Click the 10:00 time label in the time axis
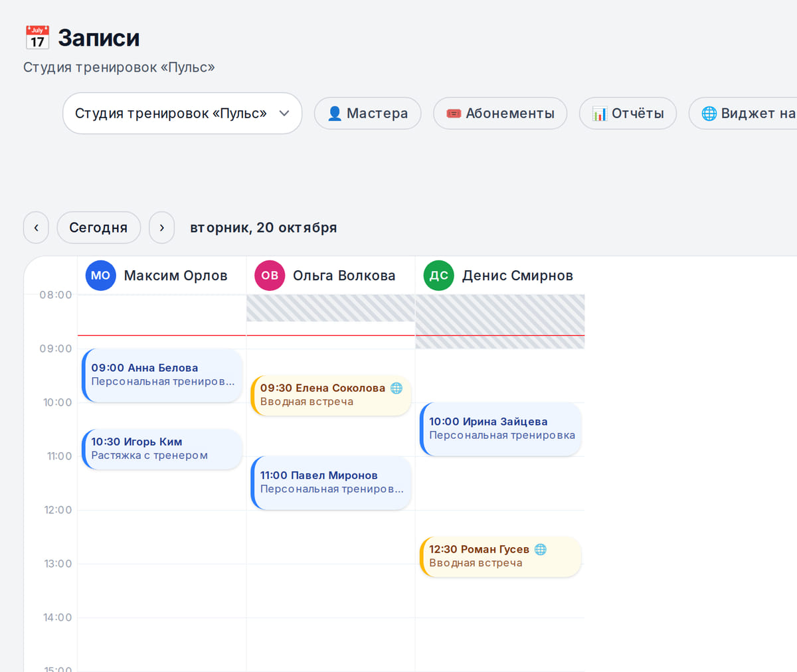Screen dimensions: 797x672 click(x=58, y=402)
